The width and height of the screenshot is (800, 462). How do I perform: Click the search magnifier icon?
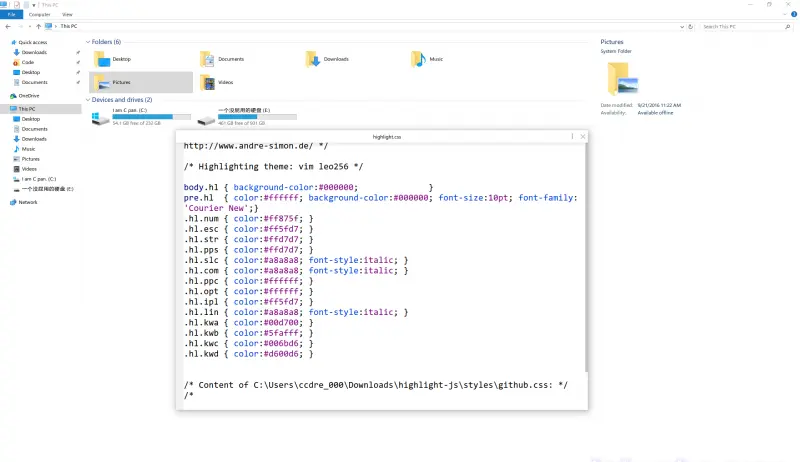point(787,27)
